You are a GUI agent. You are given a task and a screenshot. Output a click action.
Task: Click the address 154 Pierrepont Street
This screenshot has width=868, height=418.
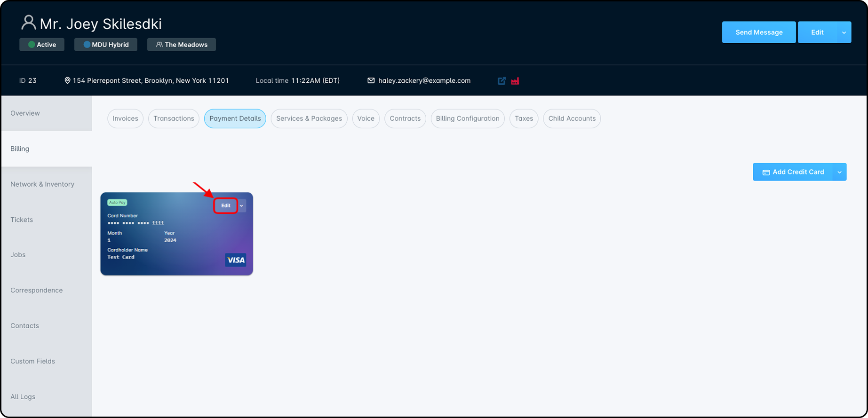pyautogui.click(x=151, y=80)
